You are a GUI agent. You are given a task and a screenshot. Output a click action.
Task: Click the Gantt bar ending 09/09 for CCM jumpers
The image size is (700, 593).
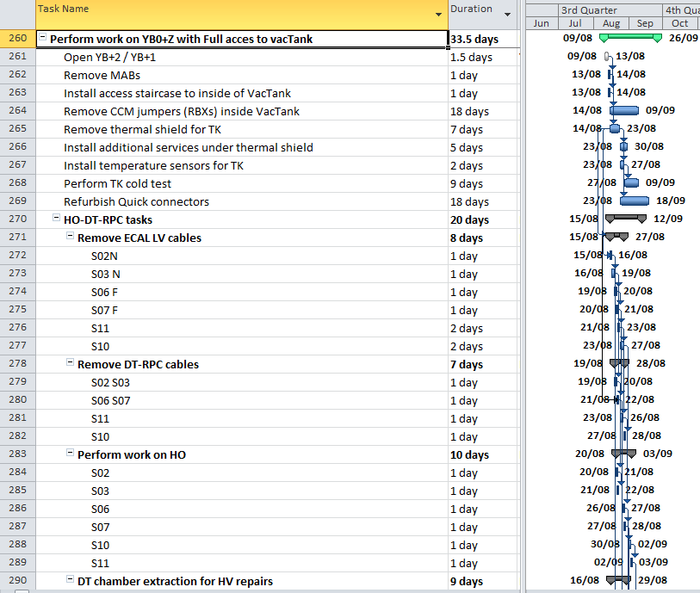point(624,110)
